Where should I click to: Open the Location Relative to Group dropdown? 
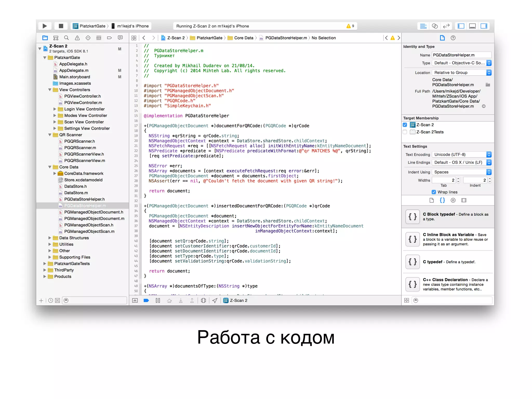pos(462,72)
